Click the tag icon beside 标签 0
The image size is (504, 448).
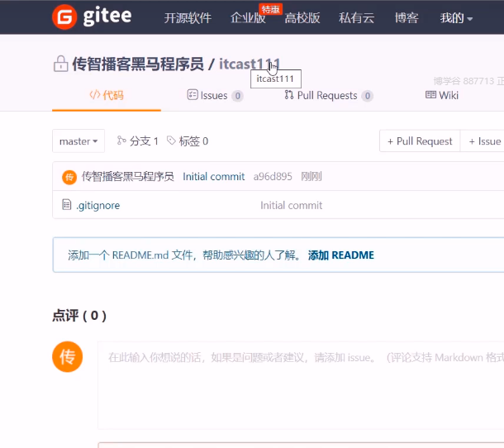(171, 141)
